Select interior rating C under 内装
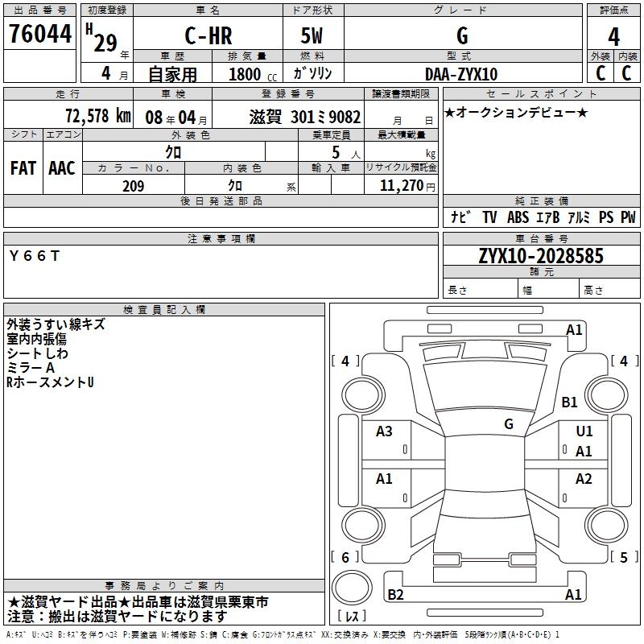Image resolution: width=644 pixels, height=644 pixels. click(627, 73)
